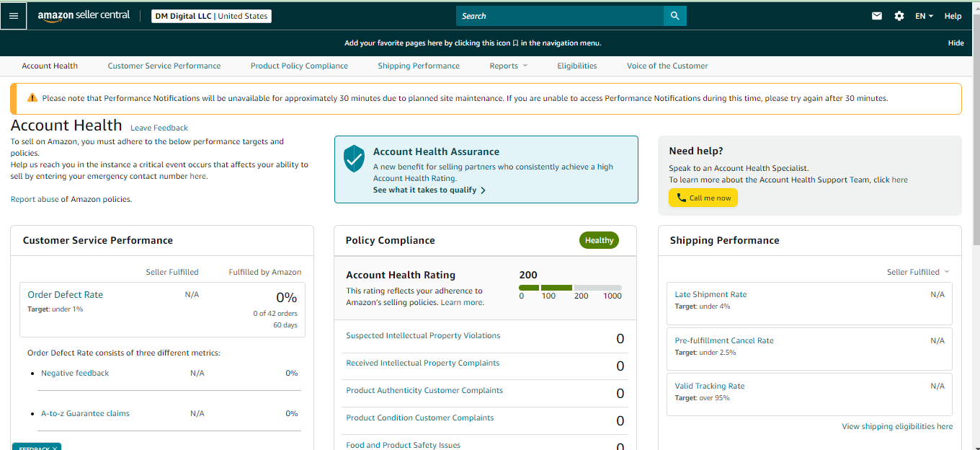This screenshot has width=980, height=450.
Task: Click the Policy Compliance card heading
Action: 391,240
